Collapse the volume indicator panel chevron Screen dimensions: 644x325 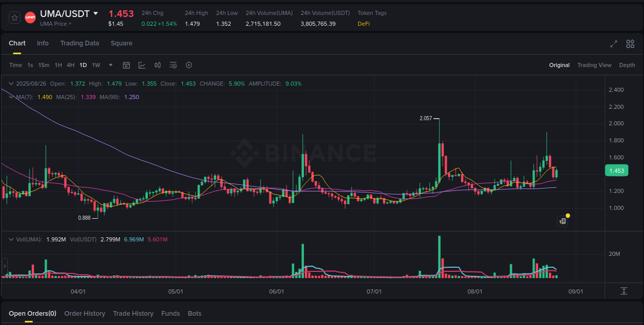[11, 239]
